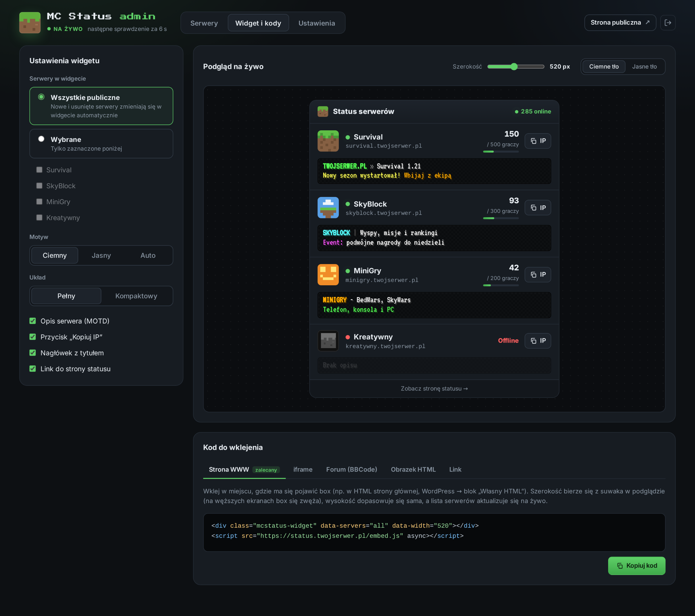Toggle Link do strony statusu checkbox
The width and height of the screenshot is (695, 616).
click(33, 369)
